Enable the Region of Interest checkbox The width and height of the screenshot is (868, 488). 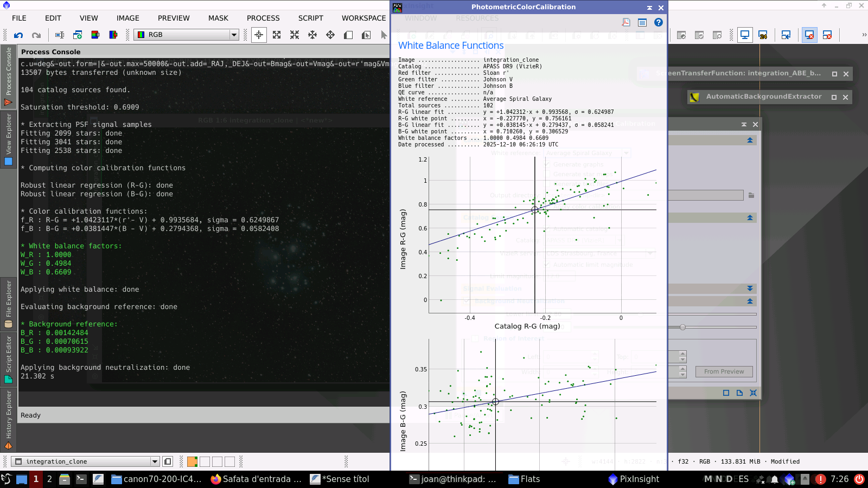pos(475,339)
